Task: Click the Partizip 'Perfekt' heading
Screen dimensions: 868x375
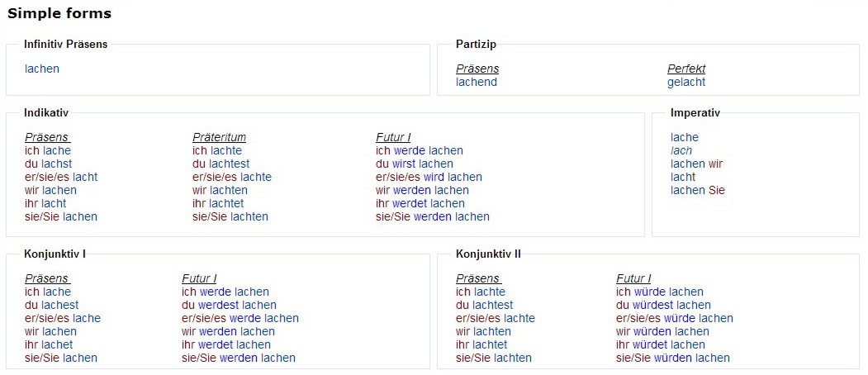Action: (x=686, y=69)
